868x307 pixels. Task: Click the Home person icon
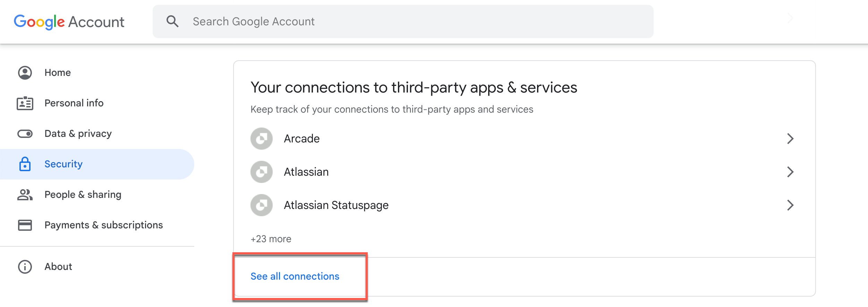25,73
